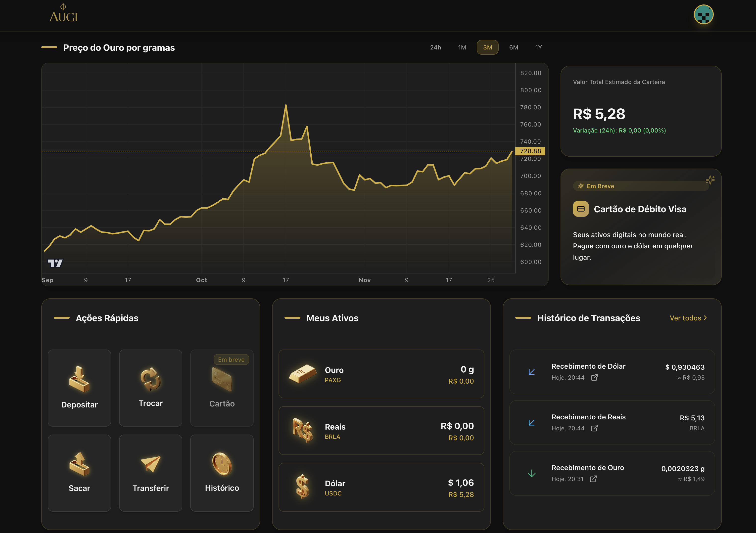Open the user profile avatar

click(x=704, y=14)
